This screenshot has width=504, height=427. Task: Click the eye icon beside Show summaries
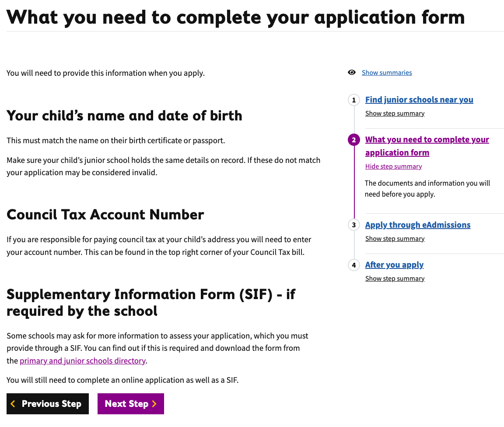click(x=351, y=72)
